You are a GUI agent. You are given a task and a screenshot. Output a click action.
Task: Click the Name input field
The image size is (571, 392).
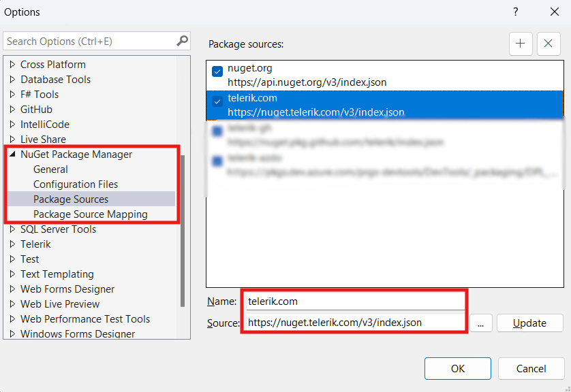pyautogui.click(x=356, y=301)
